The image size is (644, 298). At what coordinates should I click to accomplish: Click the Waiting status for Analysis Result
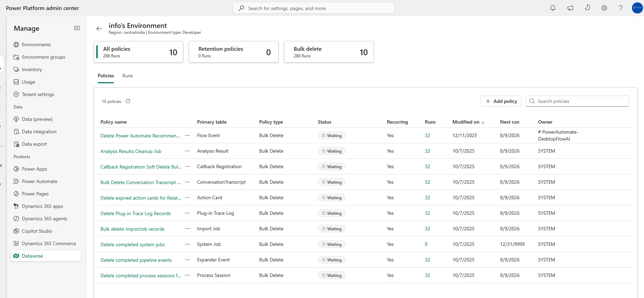tap(332, 151)
